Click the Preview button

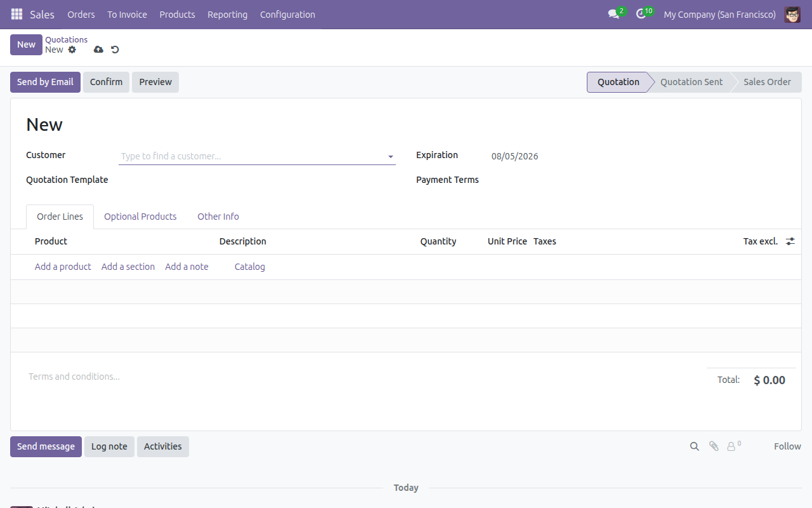click(x=155, y=82)
